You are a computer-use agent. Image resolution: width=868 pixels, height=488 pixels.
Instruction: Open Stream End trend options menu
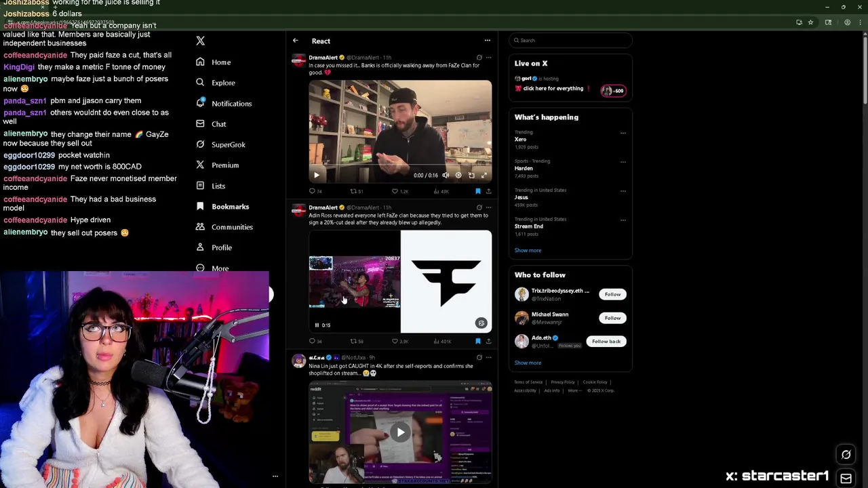pyautogui.click(x=623, y=220)
